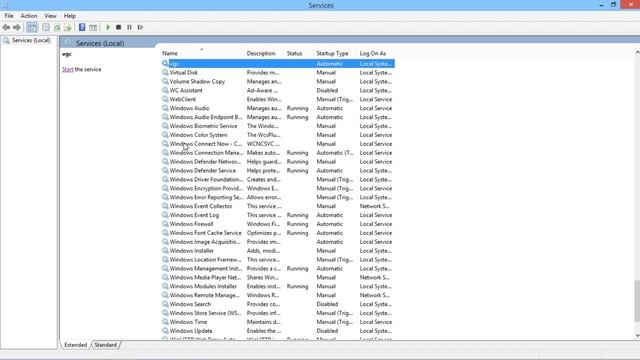Select the Windows Audio Endpoint B... service
Viewport: 640px width, 360px height.
pos(278,117)
